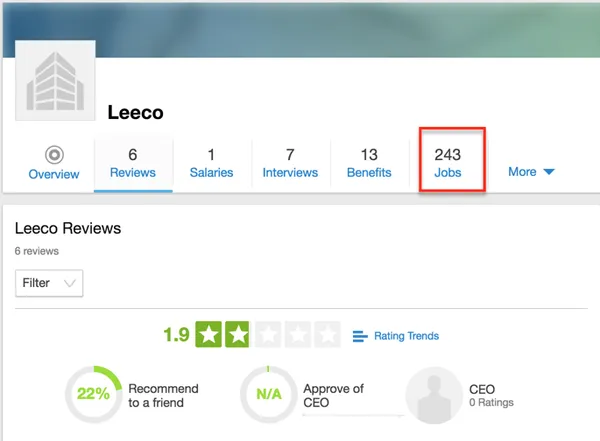Click the Rating Trends link

click(x=406, y=336)
